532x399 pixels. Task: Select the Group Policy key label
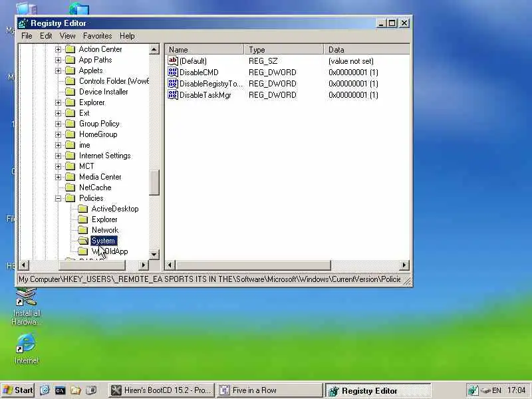click(99, 124)
